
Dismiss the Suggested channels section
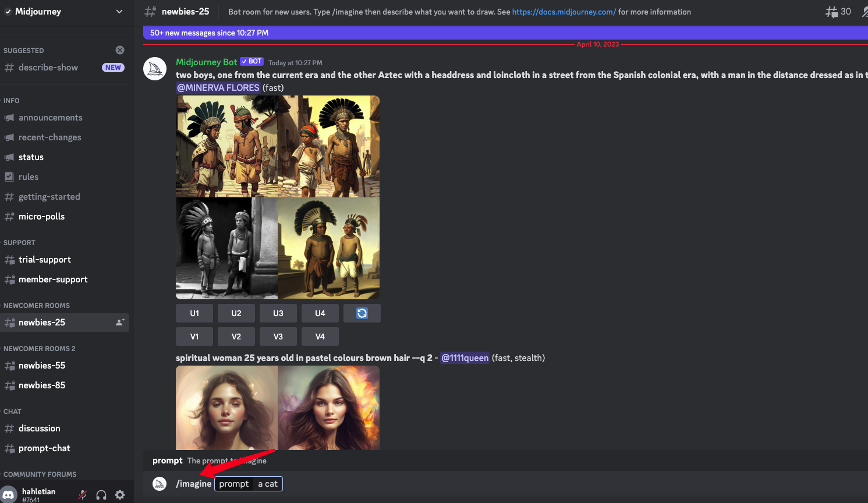click(x=120, y=50)
